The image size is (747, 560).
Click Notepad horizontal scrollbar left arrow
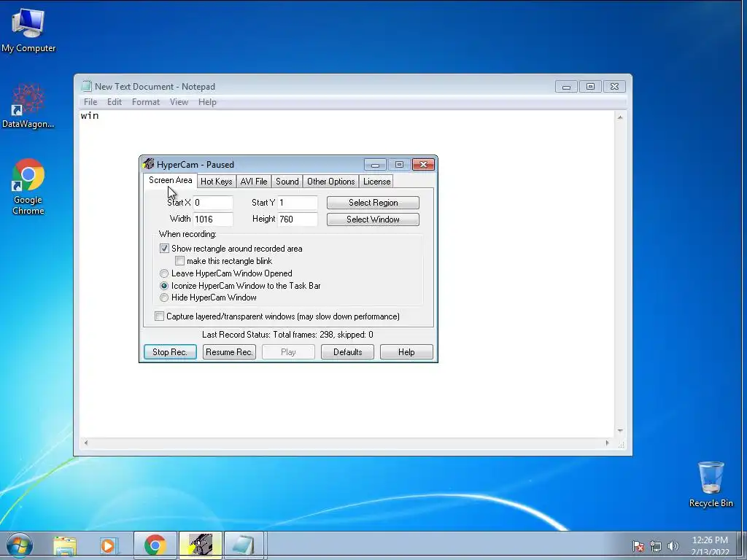pos(86,443)
